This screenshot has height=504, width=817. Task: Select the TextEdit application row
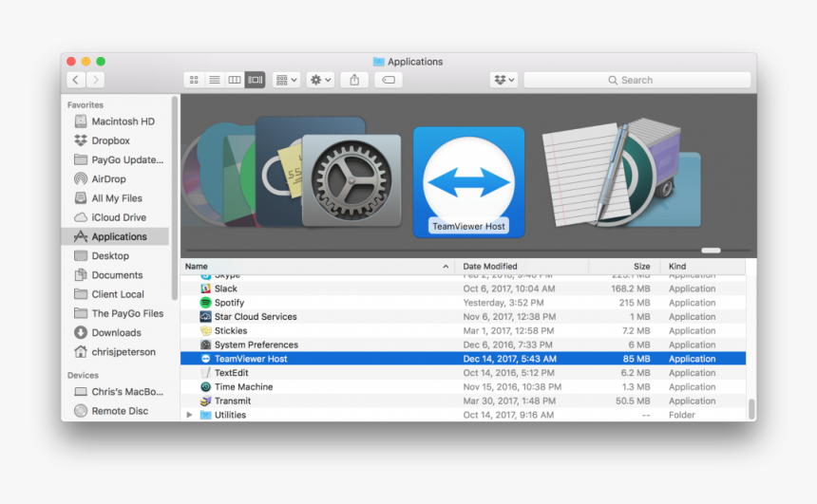[x=464, y=373]
